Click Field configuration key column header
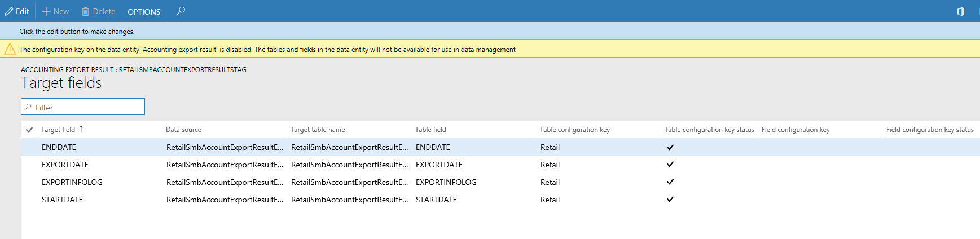This screenshot has height=239, width=980. pyautogui.click(x=796, y=130)
